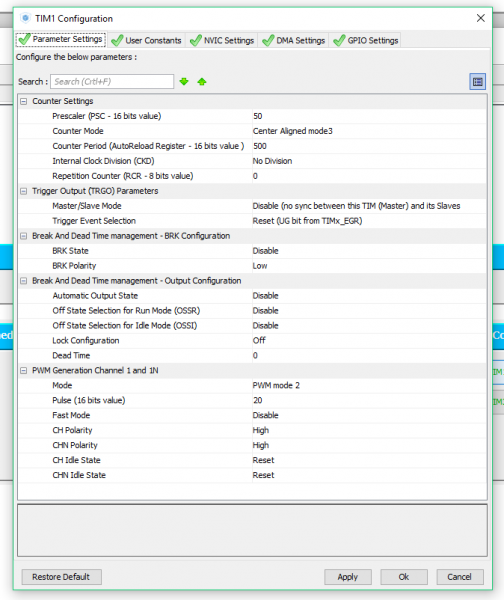Collapse the Counter Settings group
The image size is (504, 600).
(24, 101)
